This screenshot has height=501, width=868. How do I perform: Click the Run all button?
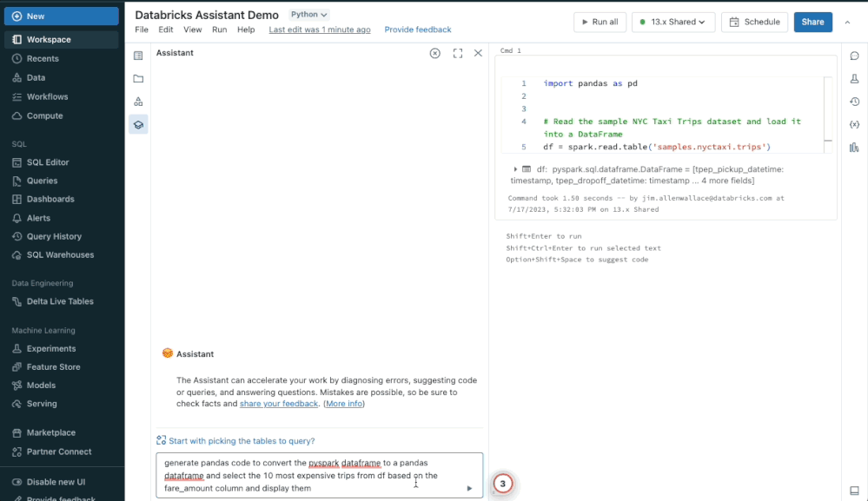pos(598,22)
